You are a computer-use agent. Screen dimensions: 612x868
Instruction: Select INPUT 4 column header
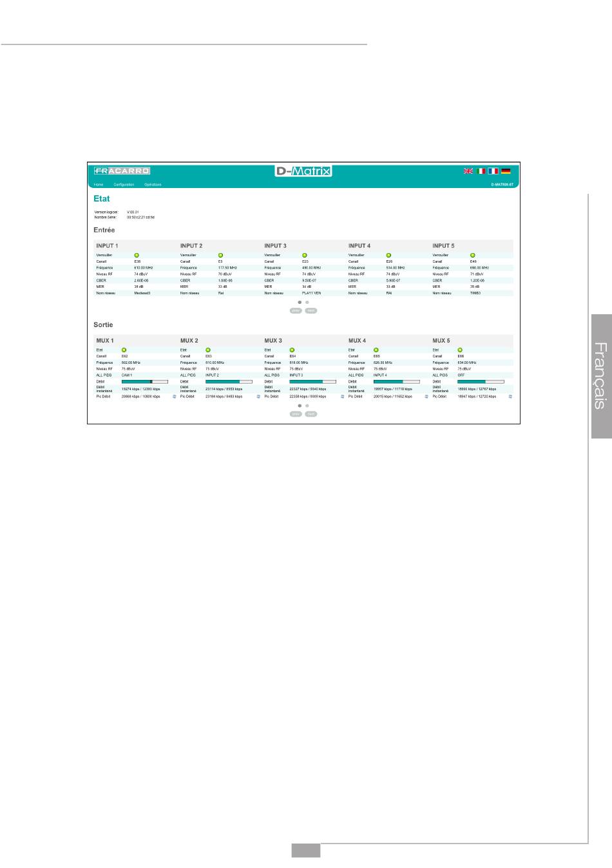[x=359, y=246]
